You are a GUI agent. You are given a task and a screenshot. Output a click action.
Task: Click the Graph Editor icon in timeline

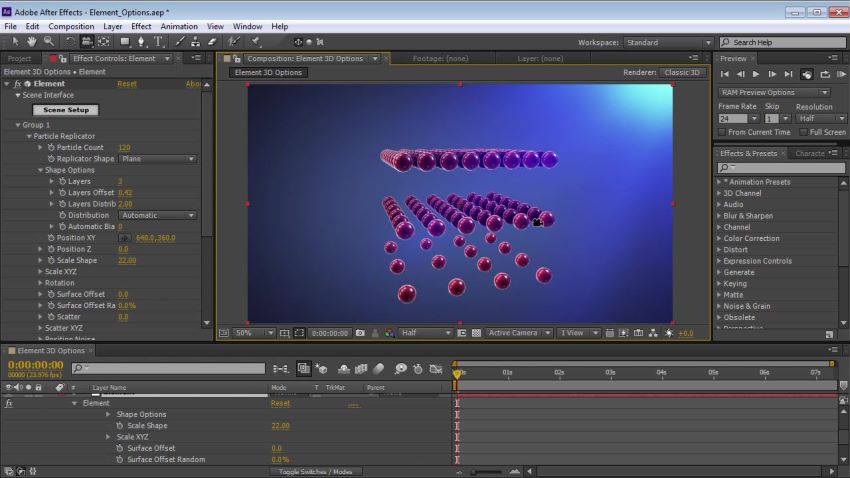pos(435,369)
